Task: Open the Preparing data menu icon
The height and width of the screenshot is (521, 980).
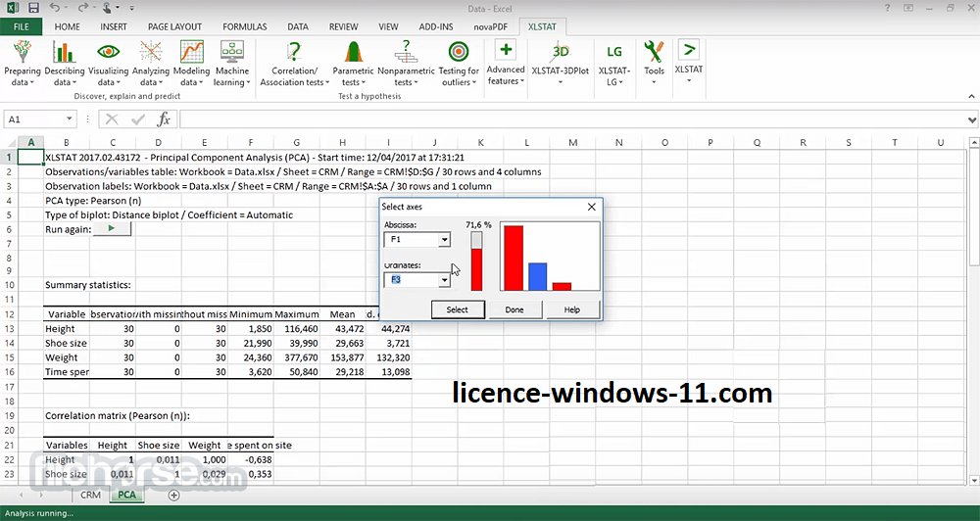Action: [x=23, y=53]
